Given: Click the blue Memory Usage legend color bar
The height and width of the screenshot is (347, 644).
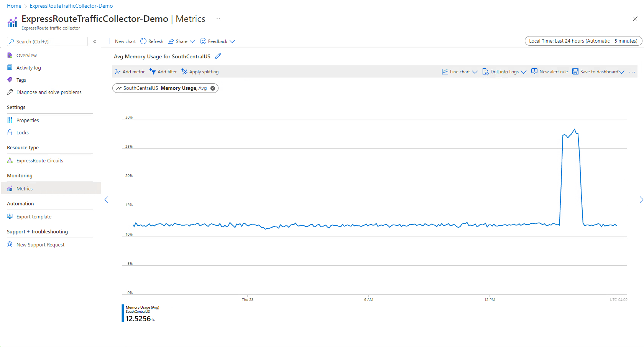Looking at the screenshot, I should tap(123, 313).
